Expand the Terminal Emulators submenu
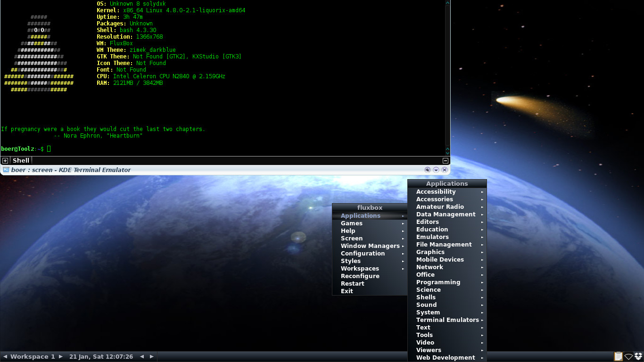The image size is (644, 362). [x=447, y=320]
